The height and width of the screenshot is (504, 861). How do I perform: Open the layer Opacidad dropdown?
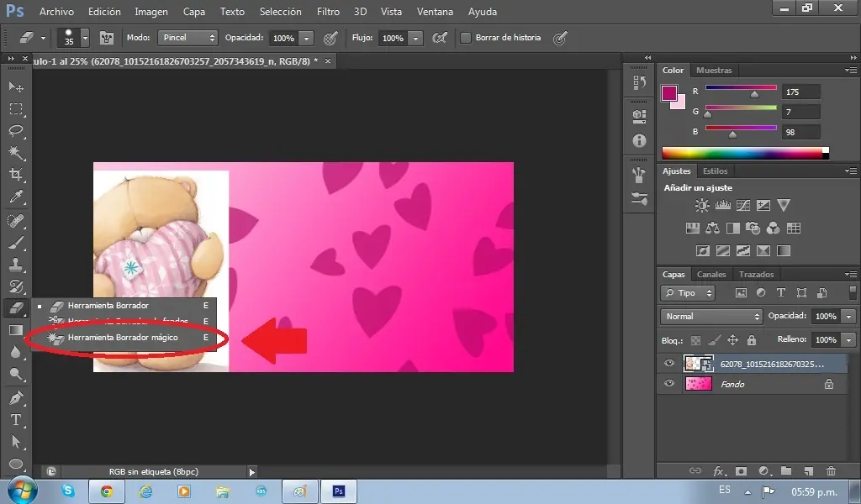tap(849, 317)
